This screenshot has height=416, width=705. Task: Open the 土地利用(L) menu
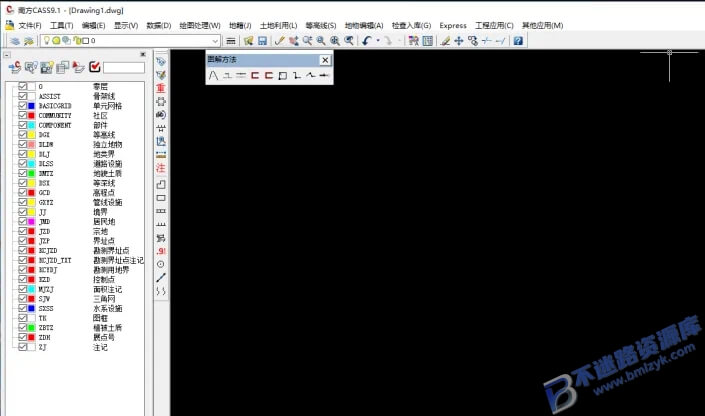[278, 26]
